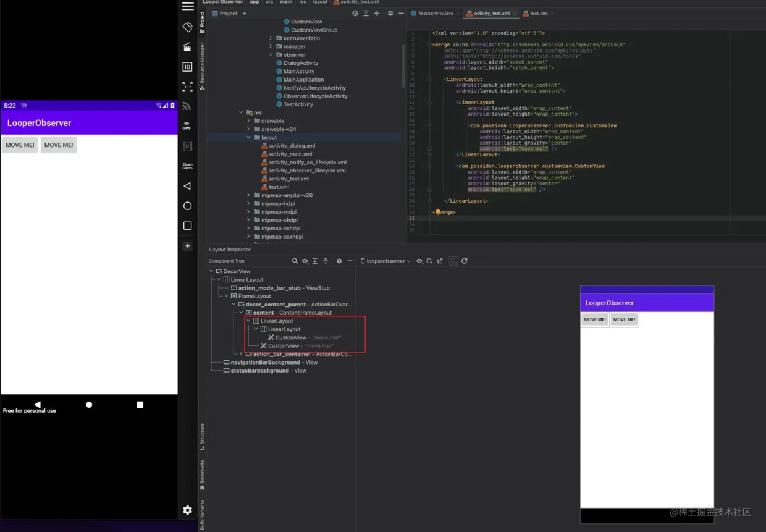
Task: Fold the merge tag in code gutter
Action: [x=429, y=44]
